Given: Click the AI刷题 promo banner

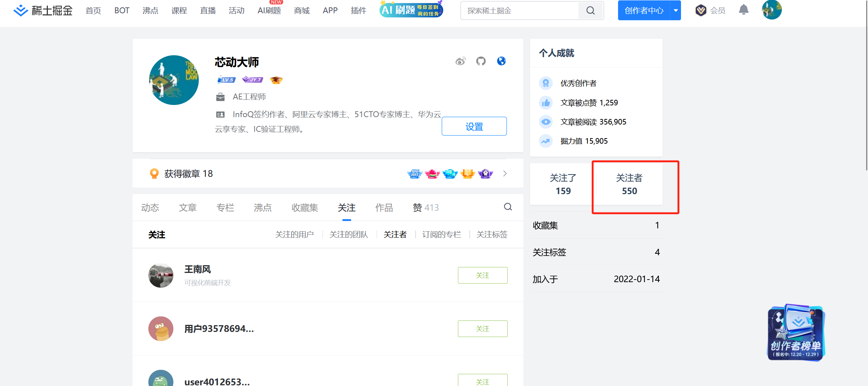Looking at the screenshot, I should coord(412,9).
